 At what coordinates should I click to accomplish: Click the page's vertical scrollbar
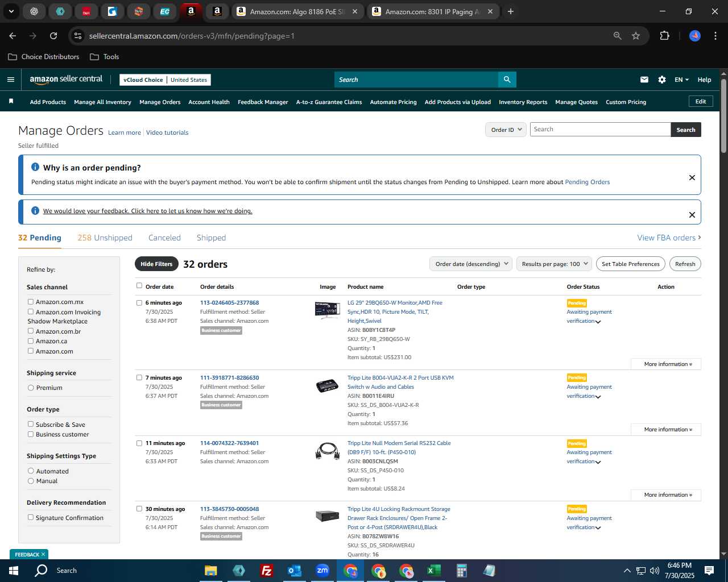723,117
